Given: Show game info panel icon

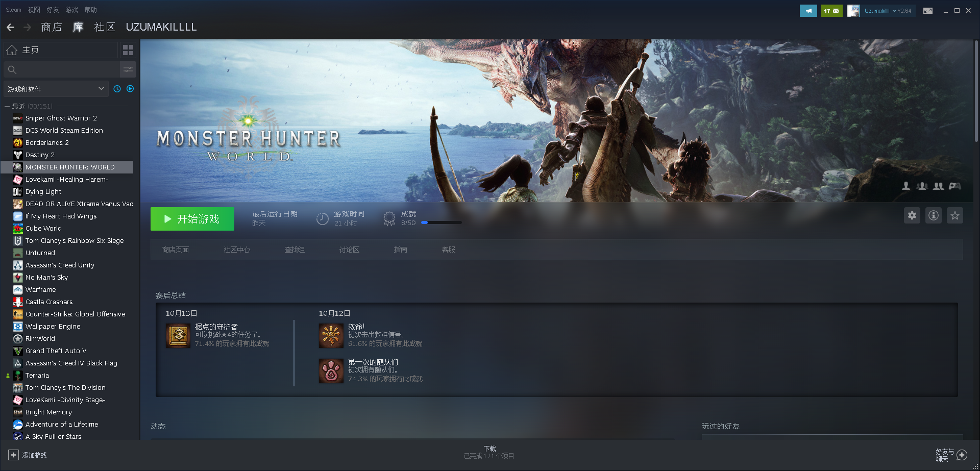Looking at the screenshot, I should click(934, 215).
